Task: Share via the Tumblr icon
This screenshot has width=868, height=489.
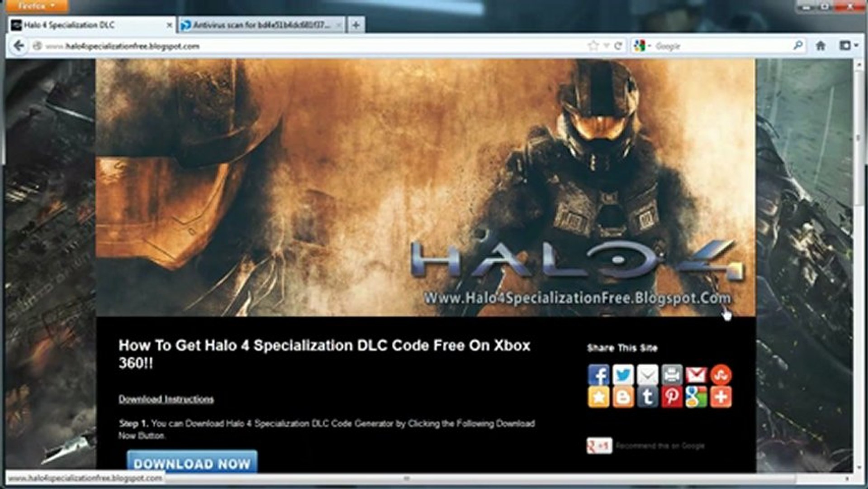Action: coord(647,398)
